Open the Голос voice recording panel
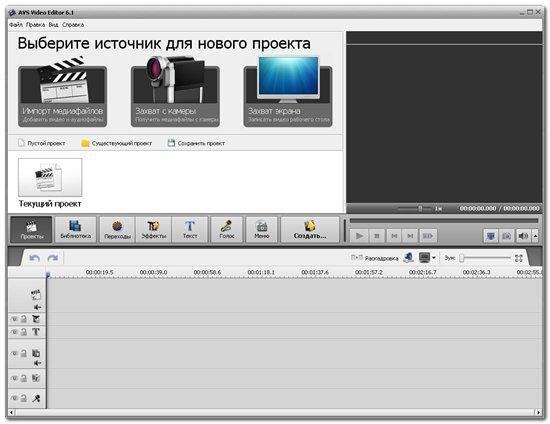The width and height of the screenshot is (550, 424). 227,230
